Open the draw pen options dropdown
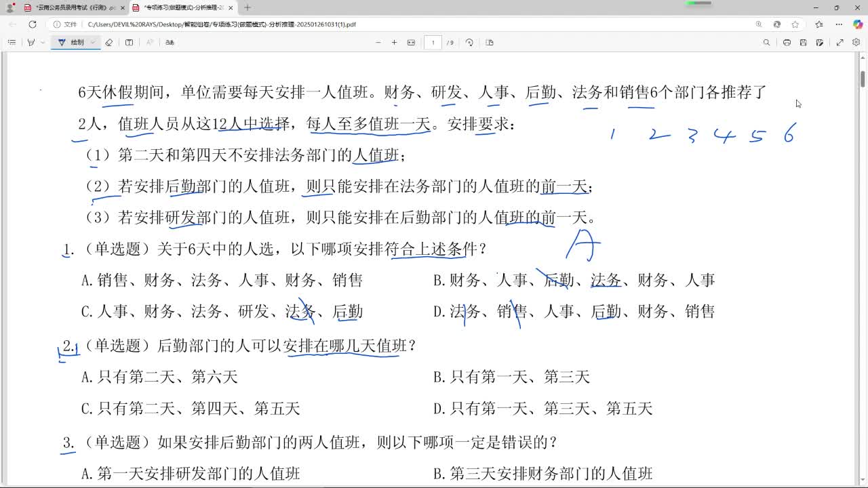 point(93,42)
